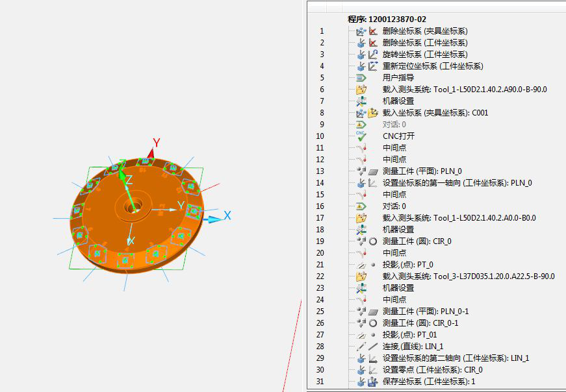The width and height of the screenshot is (566, 392).
Task: Open the load probe system folder icon on step 6
Action: click(363, 89)
